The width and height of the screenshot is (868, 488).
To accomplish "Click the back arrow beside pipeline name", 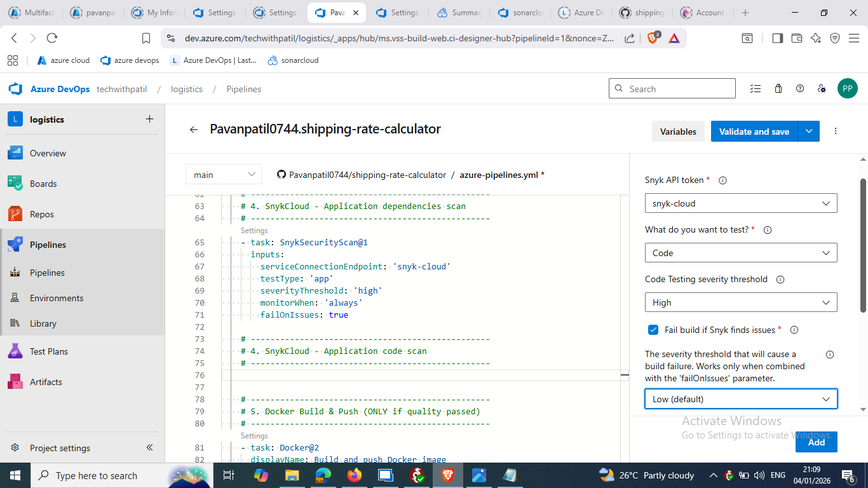I will (194, 130).
